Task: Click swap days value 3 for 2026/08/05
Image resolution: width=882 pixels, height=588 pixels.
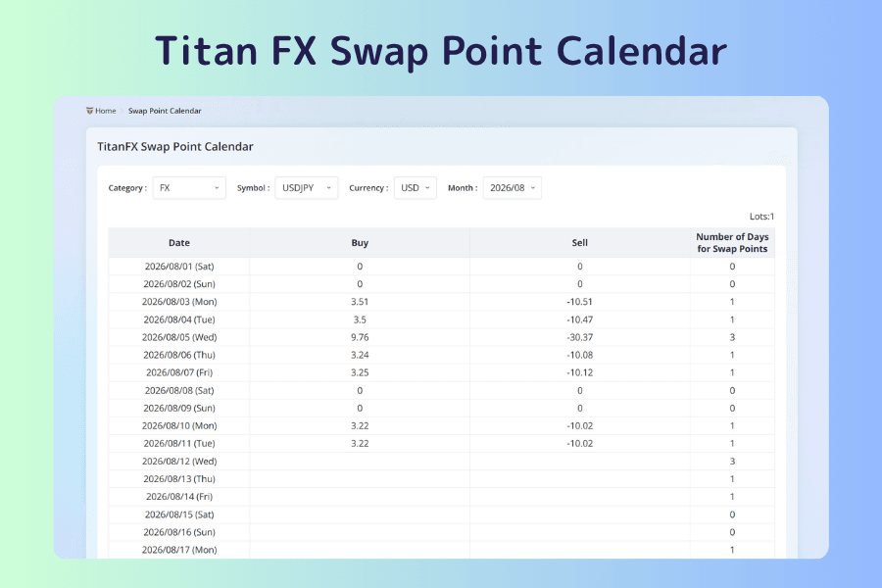Action: [732, 337]
